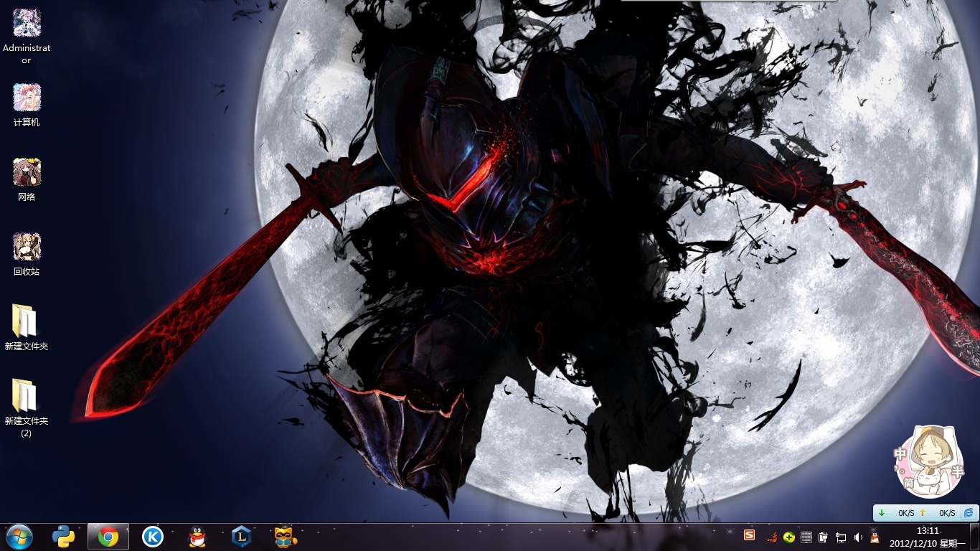The height and width of the screenshot is (551, 980).
Task: Click the Show Desktop strip beside the clock
Action: [975, 537]
